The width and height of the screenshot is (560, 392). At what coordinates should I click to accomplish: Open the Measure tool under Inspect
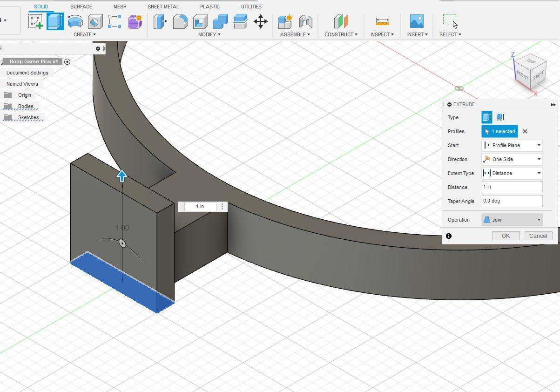[x=382, y=22]
